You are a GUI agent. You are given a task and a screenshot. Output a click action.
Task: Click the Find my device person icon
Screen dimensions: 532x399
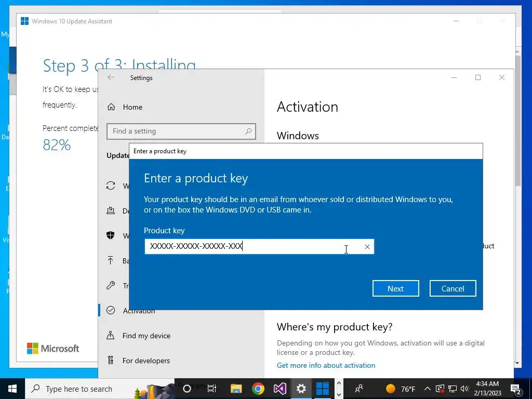click(111, 335)
